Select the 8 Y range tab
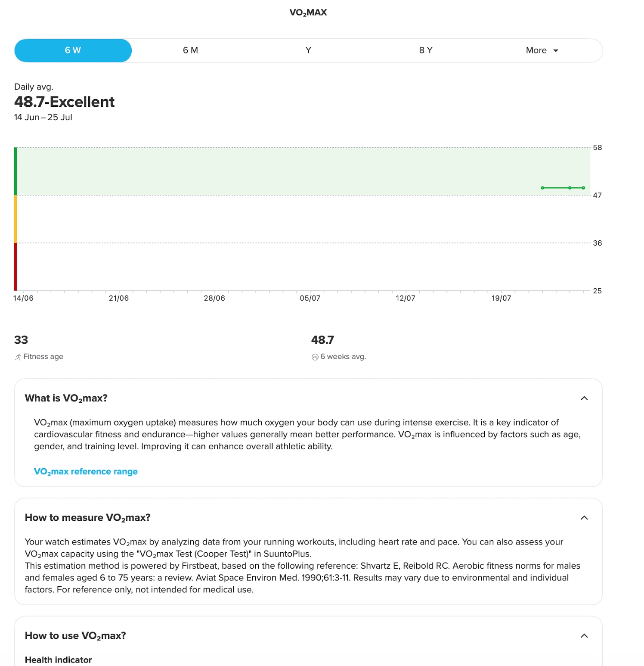Viewport: 644px width, 666px height. tap(426, 50)
